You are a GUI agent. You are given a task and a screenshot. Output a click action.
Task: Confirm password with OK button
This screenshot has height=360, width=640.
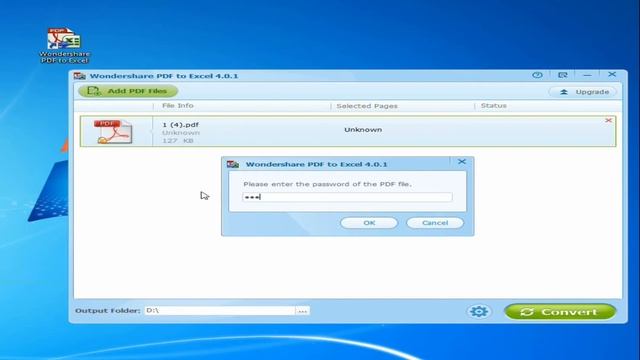369,223
